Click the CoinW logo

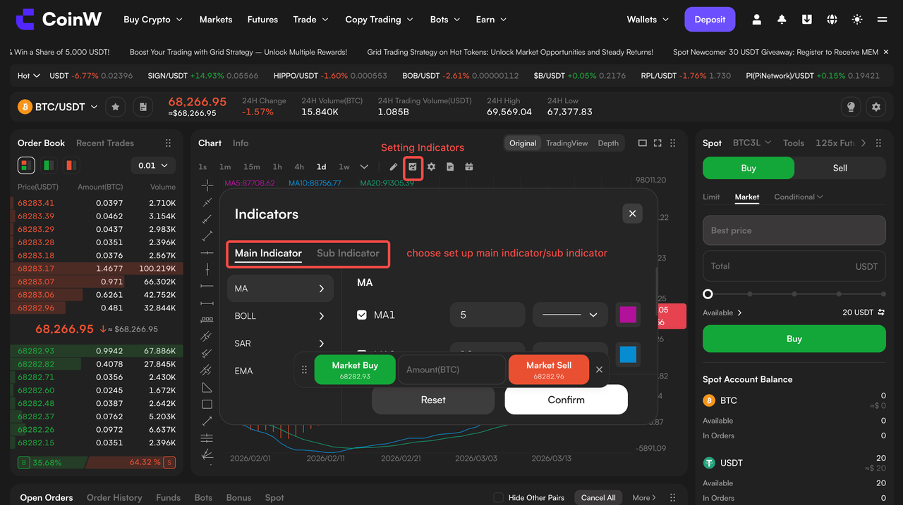(59, 19)
